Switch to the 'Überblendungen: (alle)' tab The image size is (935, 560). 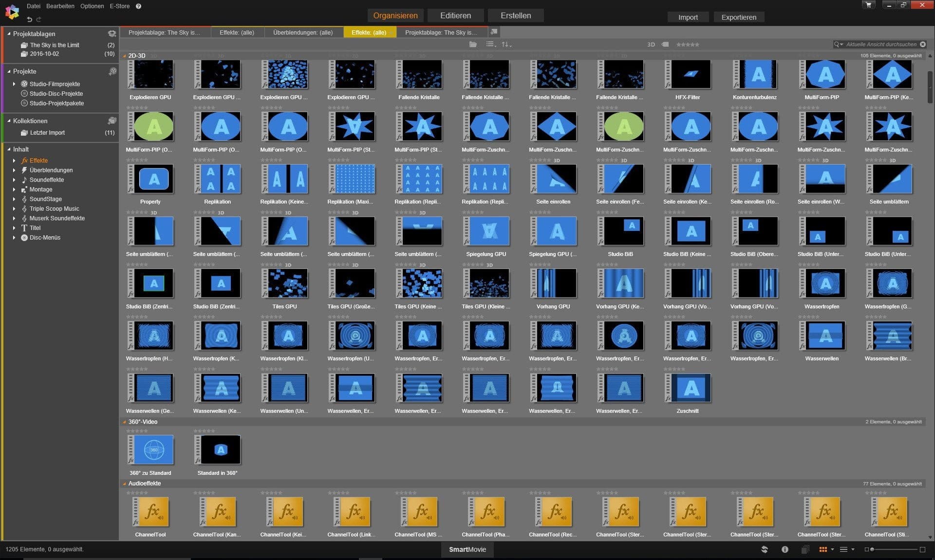[302, 32]
